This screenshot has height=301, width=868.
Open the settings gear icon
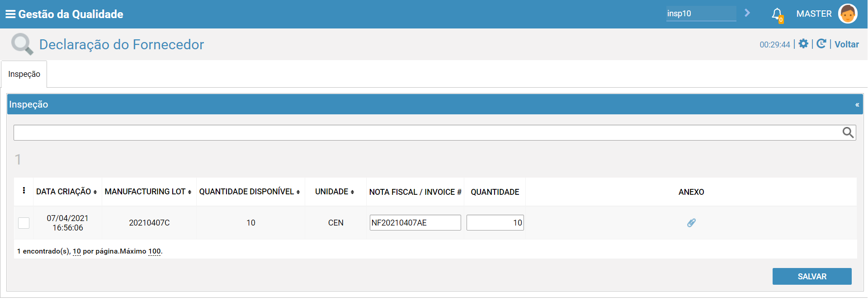coord(803,44)
